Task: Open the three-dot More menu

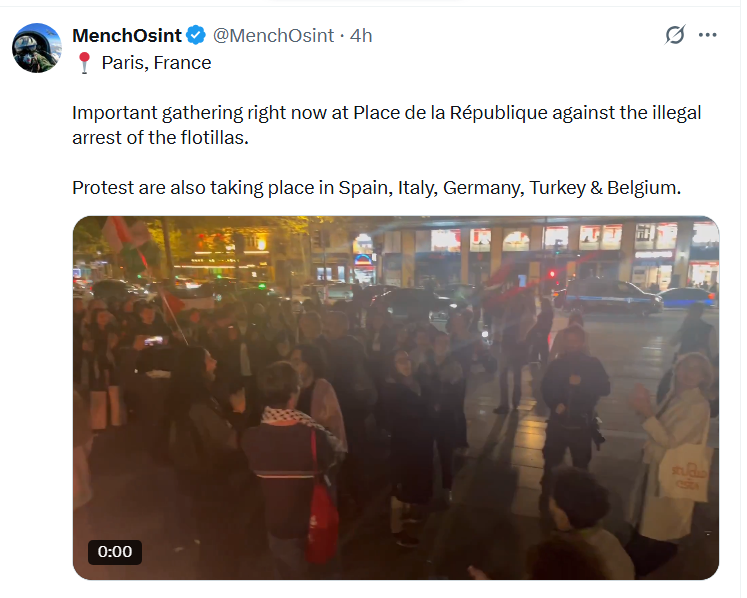Action: [x=708, y=35]
